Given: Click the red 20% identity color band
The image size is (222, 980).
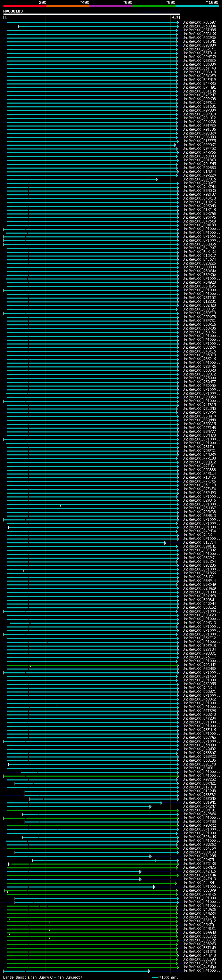Looking at the screenshot, I should pos(25,6).
